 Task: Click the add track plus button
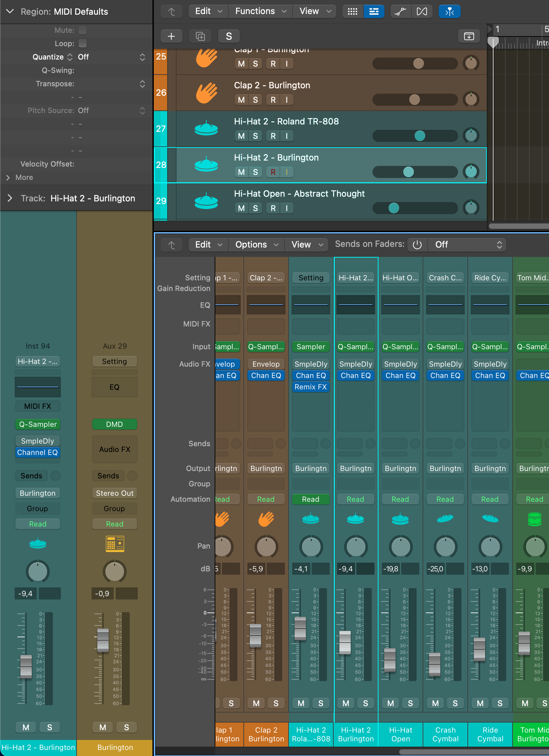[x=171, y=36]
